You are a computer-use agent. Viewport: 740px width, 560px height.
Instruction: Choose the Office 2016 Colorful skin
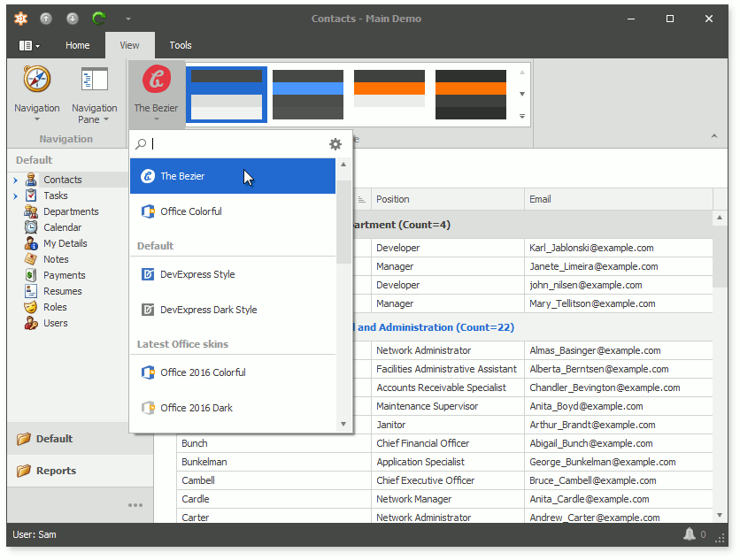(233, 372)
